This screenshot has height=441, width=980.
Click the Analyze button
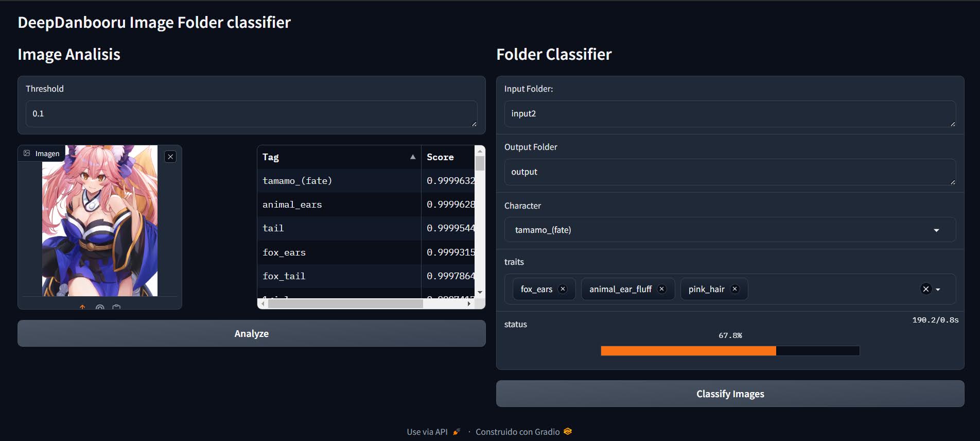pyautogui.click(x=252, y=333)
